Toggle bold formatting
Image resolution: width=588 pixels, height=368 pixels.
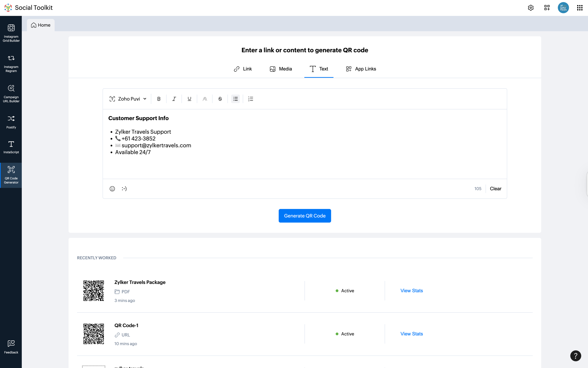tap(159, 99)
